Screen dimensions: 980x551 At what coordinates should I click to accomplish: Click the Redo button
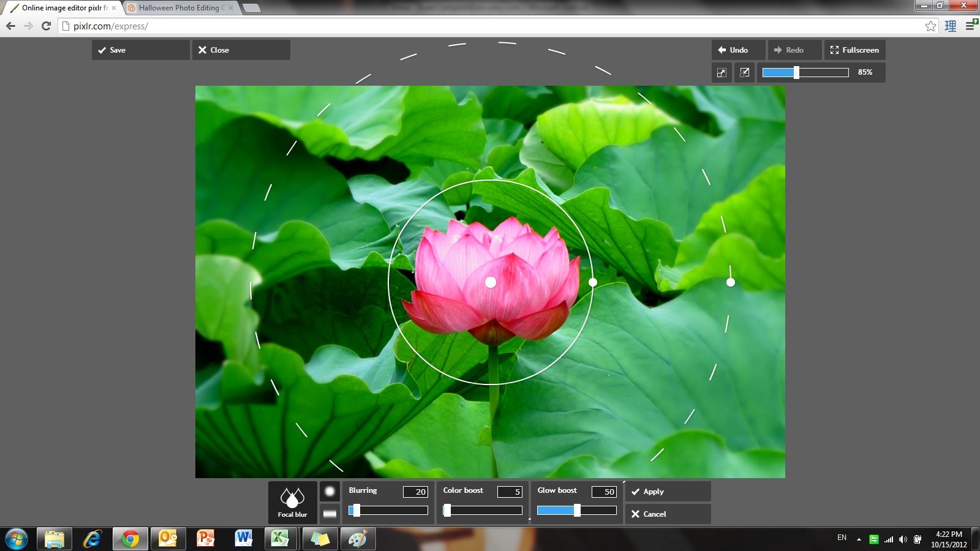(x=794, y=50)
